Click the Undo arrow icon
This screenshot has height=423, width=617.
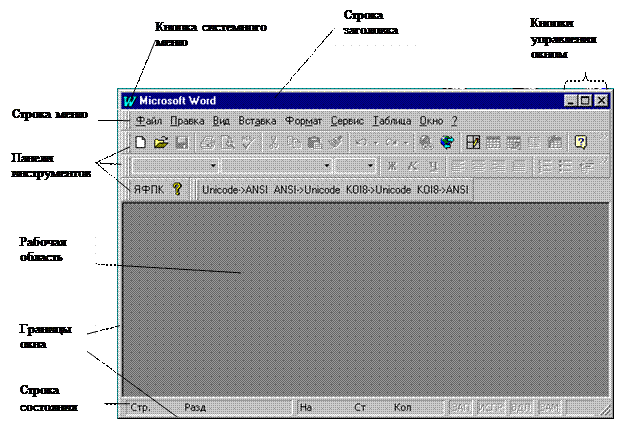coord(361,142)
